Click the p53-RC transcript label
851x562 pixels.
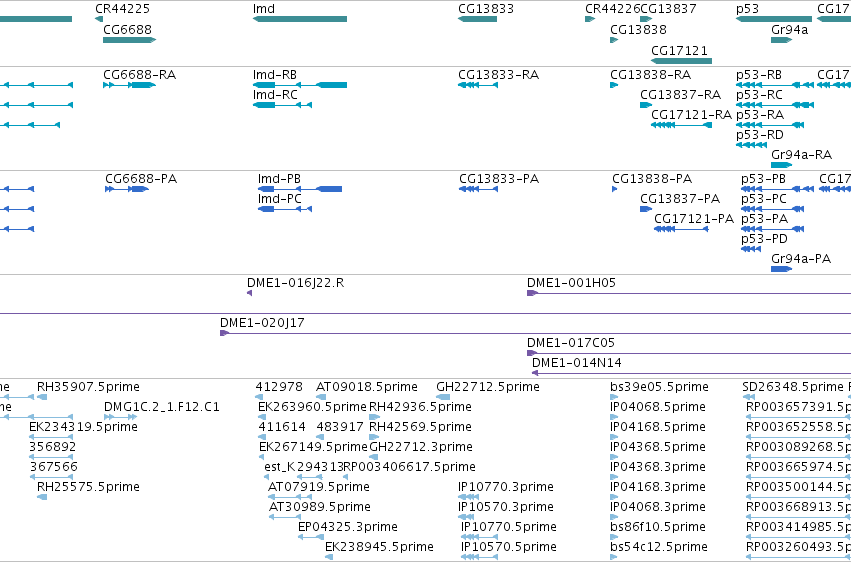click(759, 95)
